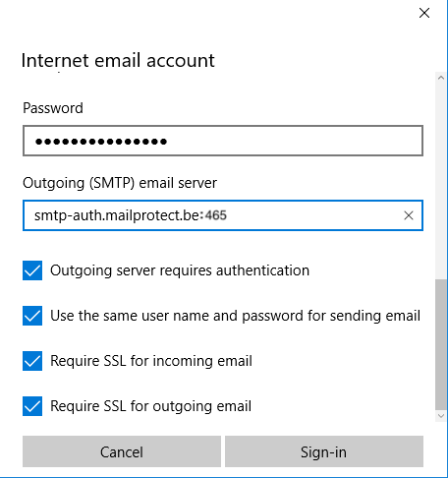Screen dimensions: 448x478
Task: Click the scrollbar up arrow
Action: click(441, 78)
